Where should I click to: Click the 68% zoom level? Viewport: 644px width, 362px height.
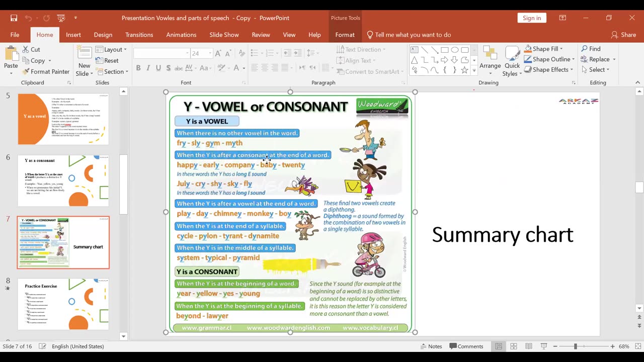[x=624, y=346]
